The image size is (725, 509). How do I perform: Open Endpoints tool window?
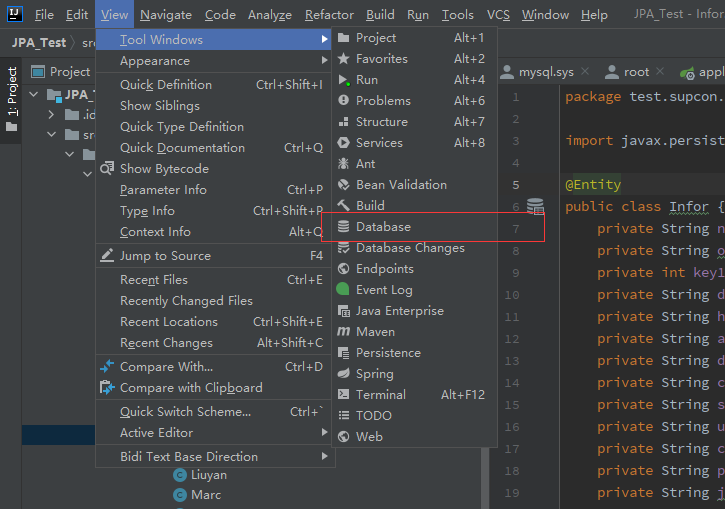pyautogui.click(x=414, y=269)
